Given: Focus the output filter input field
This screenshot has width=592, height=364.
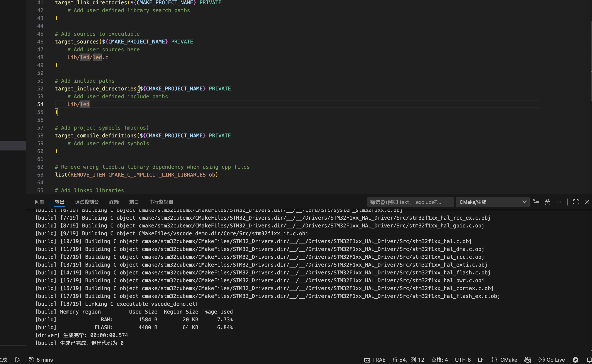Looking at the screenshot, I should click(x=410, y=202).
